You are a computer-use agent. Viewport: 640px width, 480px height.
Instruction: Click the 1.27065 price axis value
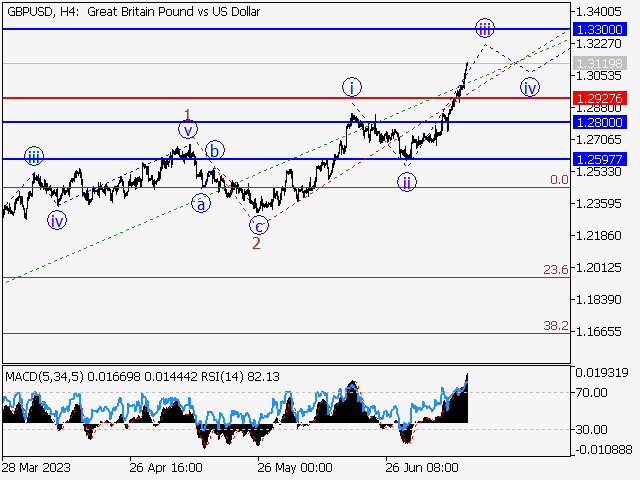tap(598, 140)
